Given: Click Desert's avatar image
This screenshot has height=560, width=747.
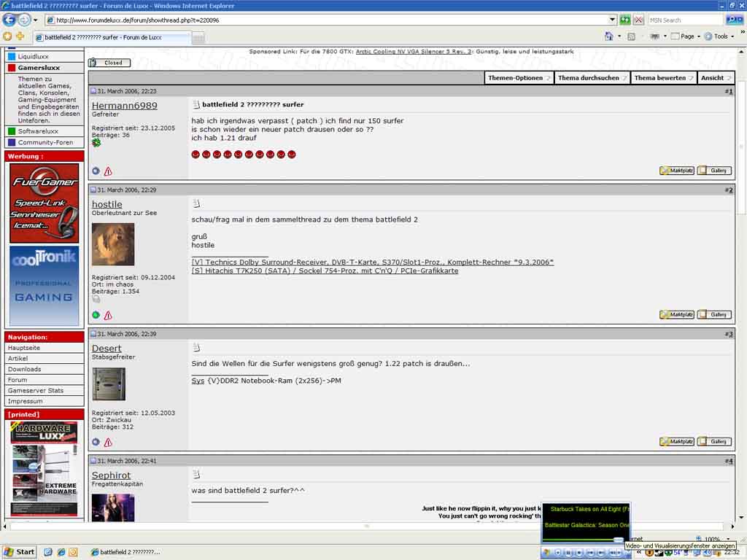Looking at the screenshot, I should [x=109, y=384].
